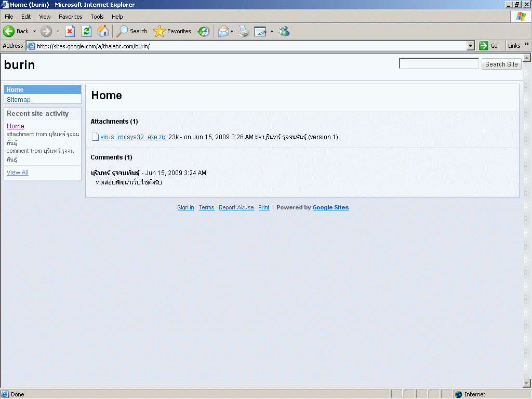Open the View menu
532x399 pixels.
pos(45,17)
